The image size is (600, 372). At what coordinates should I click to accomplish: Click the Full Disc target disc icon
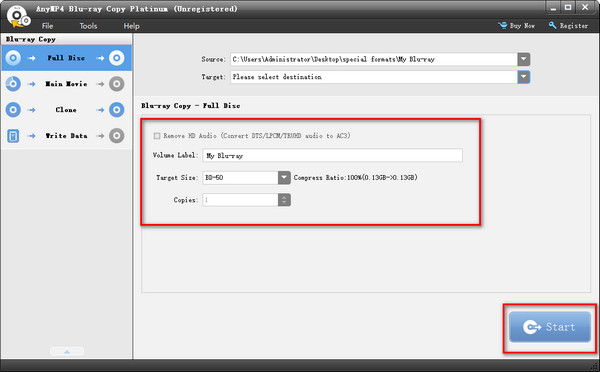click(117, 58)
